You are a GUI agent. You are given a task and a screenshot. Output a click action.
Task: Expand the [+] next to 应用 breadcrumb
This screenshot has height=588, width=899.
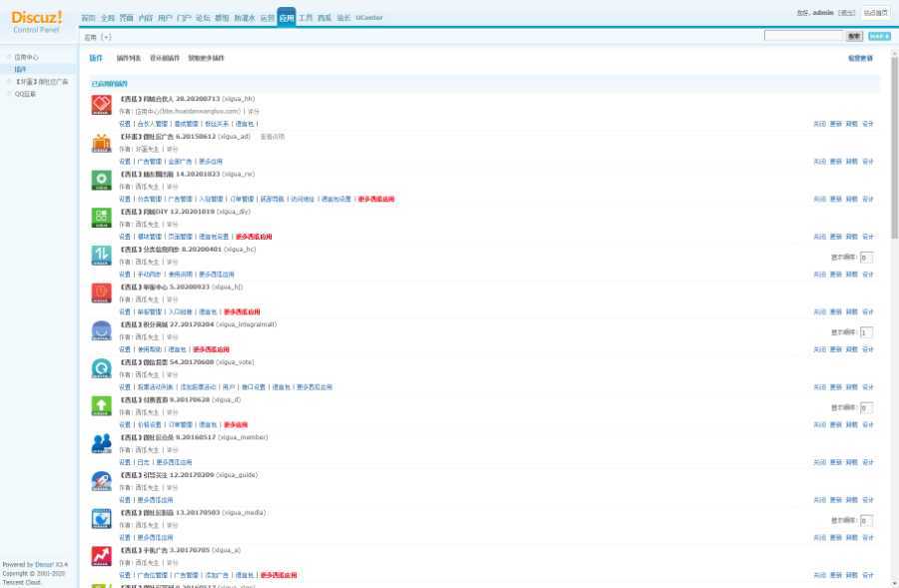click(x=106, y=37)
